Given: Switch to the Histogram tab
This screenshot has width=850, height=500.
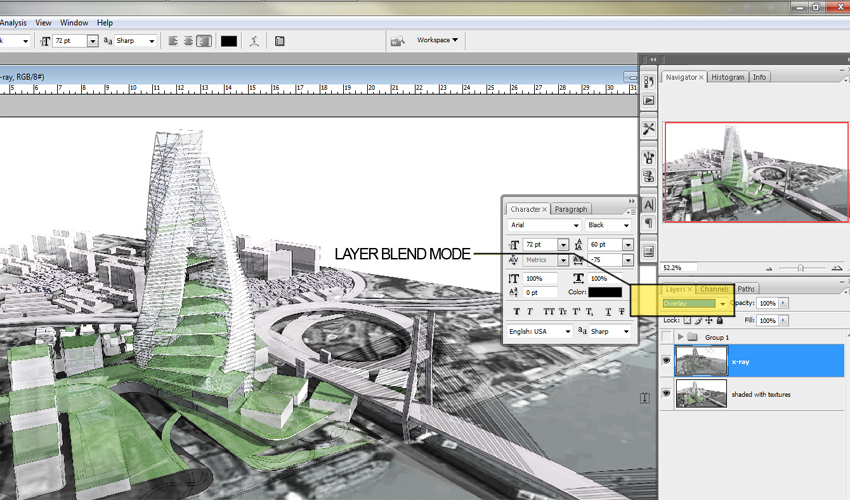Looking at the screenshot, I should pyautogui.click(x=727, y=77).
